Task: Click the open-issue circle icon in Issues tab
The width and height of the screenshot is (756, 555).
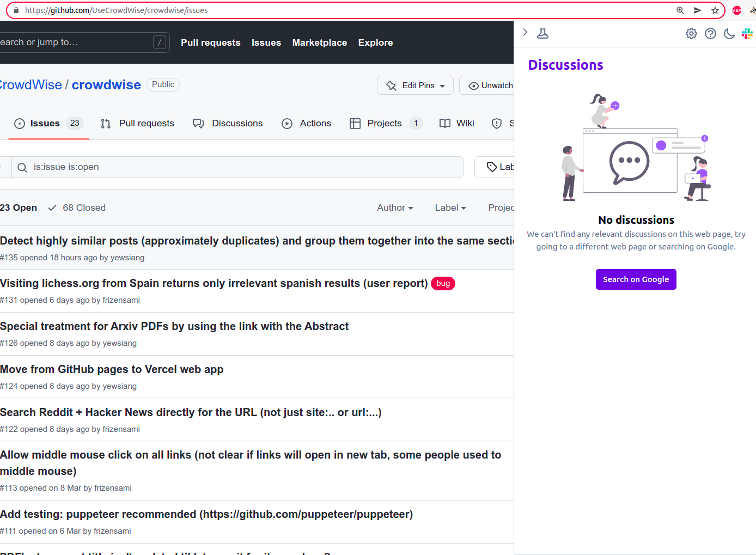Action: coord(20,124)
